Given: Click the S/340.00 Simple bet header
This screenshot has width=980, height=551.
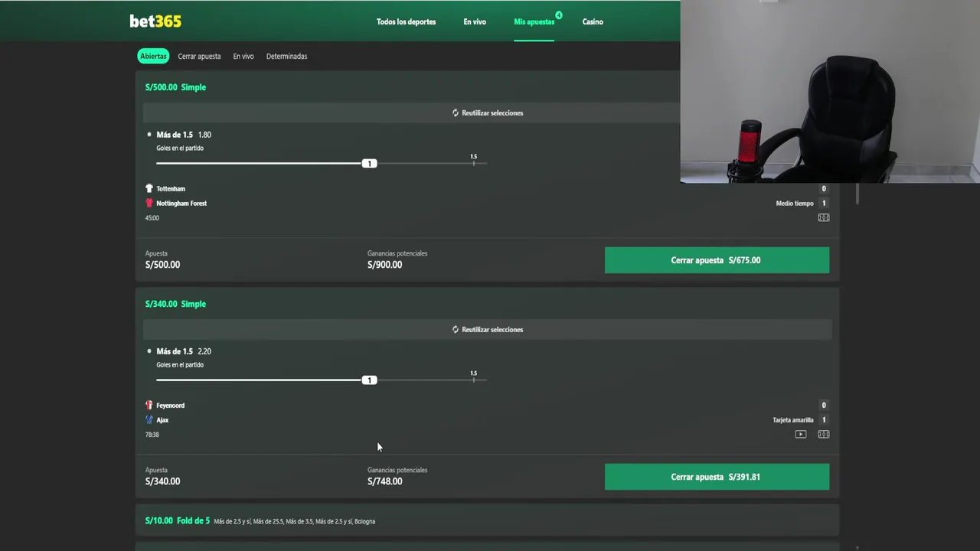Looking at the screenshot, I should coord(175,304).
